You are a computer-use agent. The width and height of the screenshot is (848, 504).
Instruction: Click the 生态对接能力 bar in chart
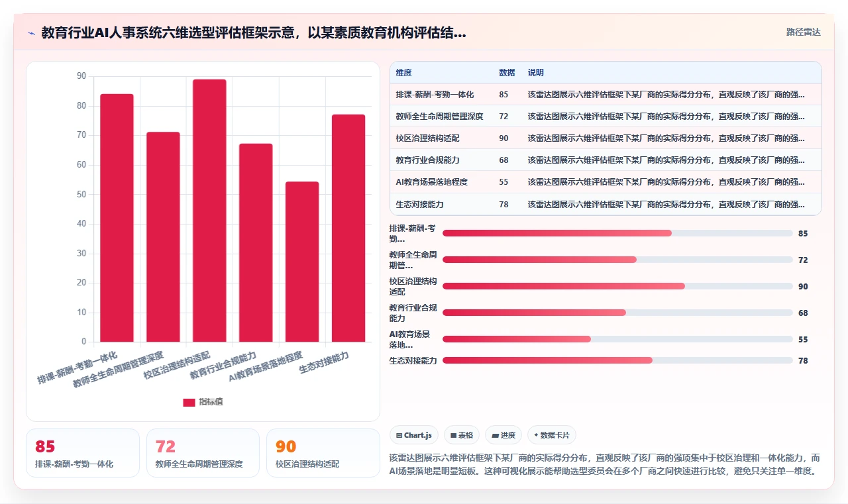[x=348, y=228]
